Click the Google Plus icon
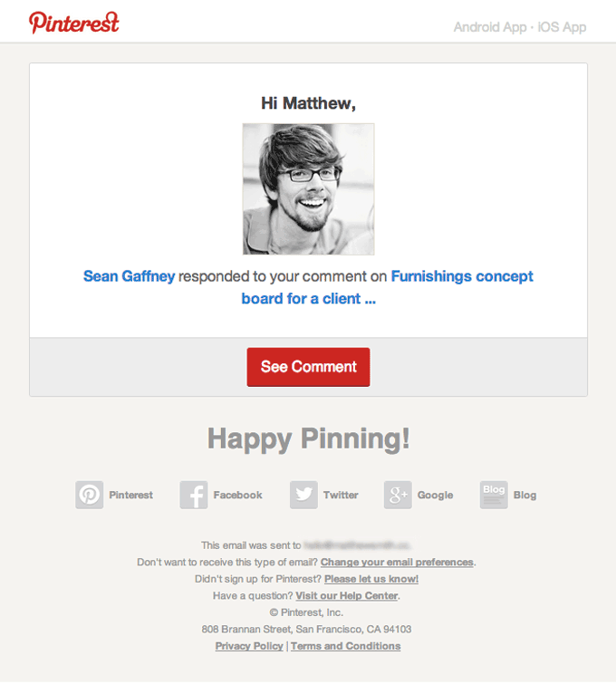Viewport: 616px width, 684px height. (x=398, y=495)
